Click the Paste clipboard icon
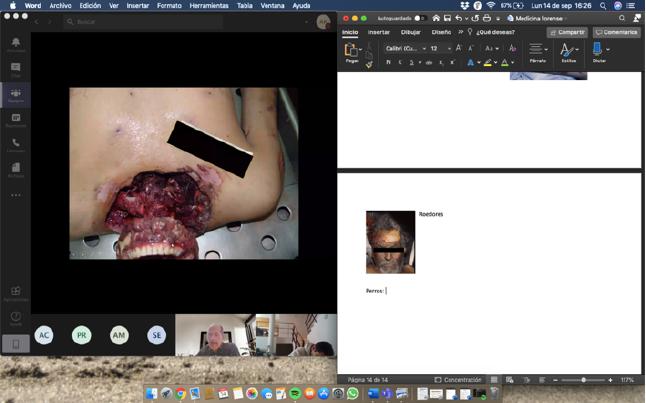Screen dimensions: 646x403 tap(351, 51)
